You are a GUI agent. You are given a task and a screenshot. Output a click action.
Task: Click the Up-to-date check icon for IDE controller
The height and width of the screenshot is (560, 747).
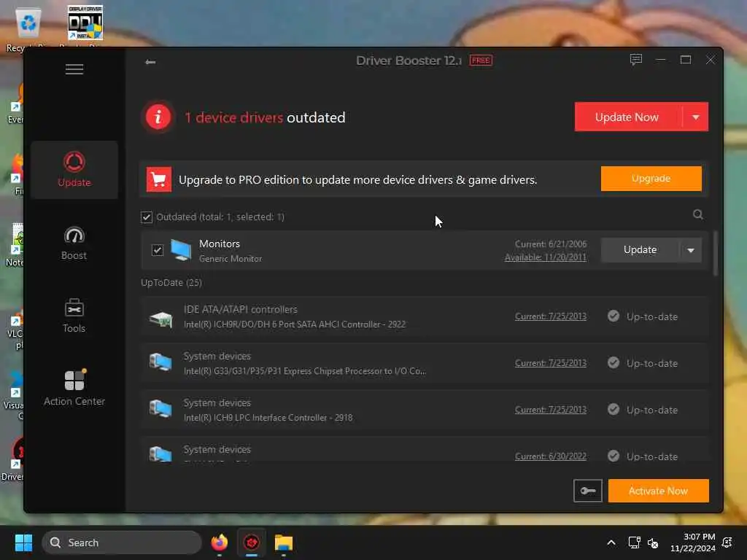tap(614, 316)
